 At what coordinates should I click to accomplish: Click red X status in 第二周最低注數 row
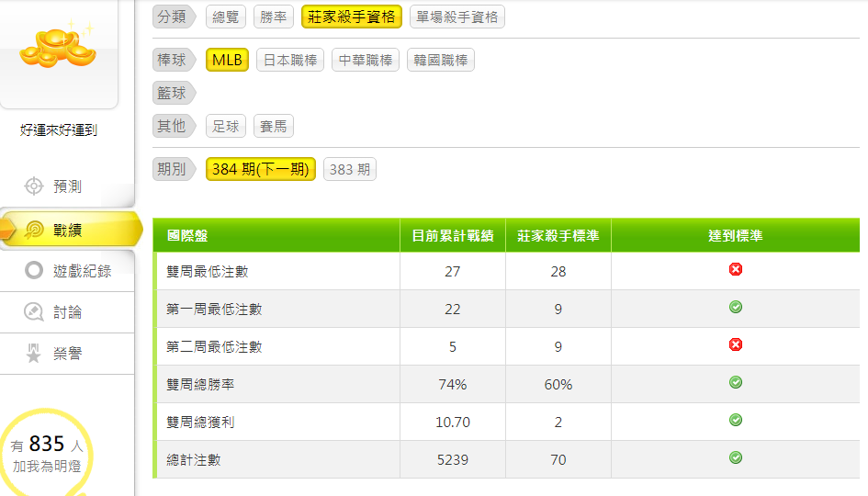[x=735, y=344]
